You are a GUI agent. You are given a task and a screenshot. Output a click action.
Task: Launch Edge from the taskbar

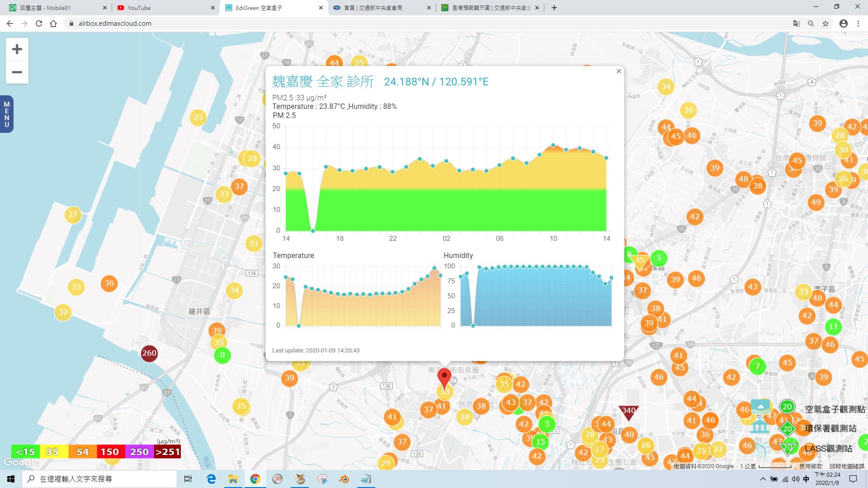[211, 479]
